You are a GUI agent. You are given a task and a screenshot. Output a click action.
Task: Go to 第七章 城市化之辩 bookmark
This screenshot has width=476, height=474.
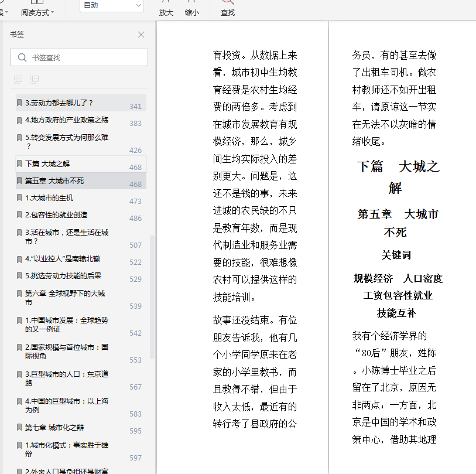81,428
